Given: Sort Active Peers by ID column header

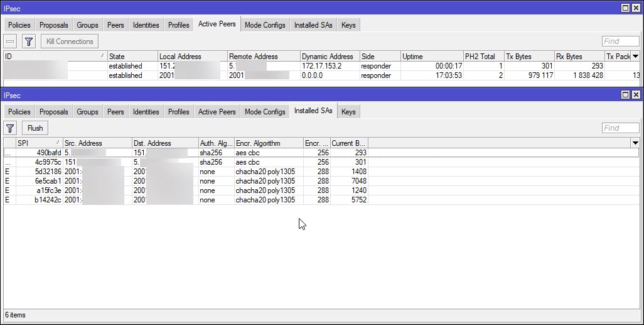Looking at the screenshot, I should click(x=55, y=57).
